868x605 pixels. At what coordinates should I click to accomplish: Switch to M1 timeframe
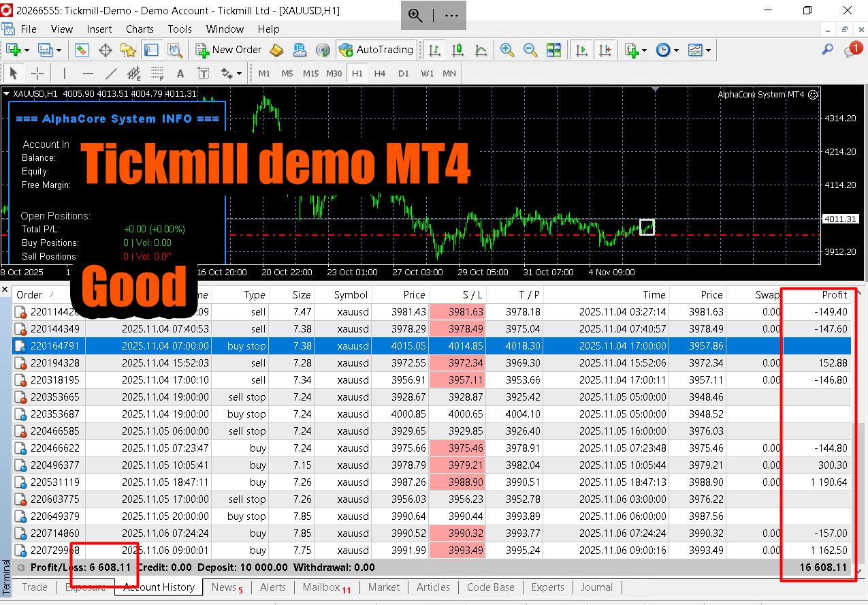click(x=264, y=74)
